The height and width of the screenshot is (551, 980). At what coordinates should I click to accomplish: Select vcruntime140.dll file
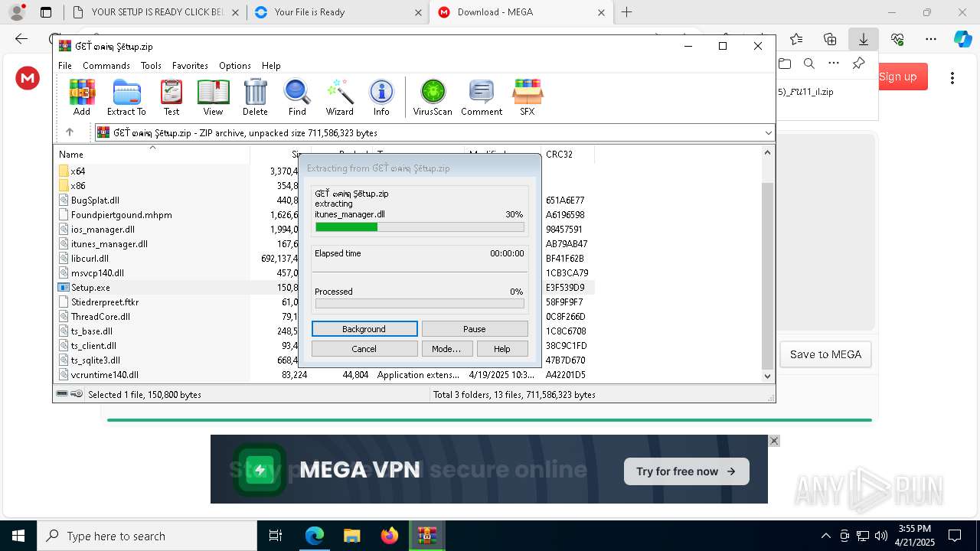pos(105,375)
